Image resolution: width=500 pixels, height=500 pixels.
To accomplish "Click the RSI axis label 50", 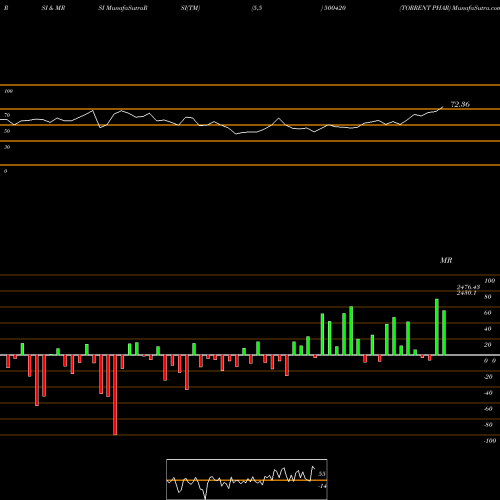I will [7, 131].
